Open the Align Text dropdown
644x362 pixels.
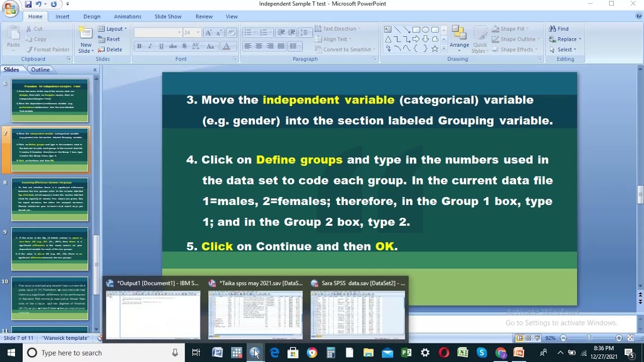tap(334, 39)
